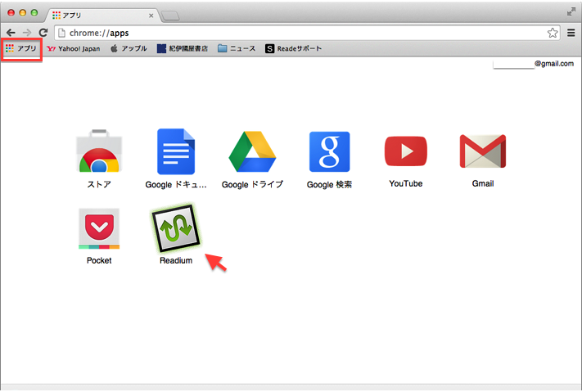
Task: Open the Yahoo! Japan bookmark
Action: click(74, 48)
